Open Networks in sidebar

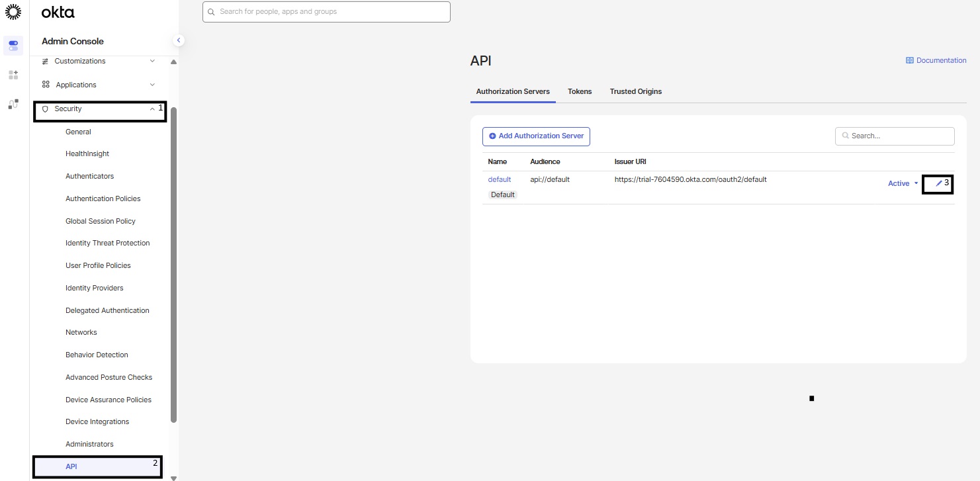click(81, 332)
